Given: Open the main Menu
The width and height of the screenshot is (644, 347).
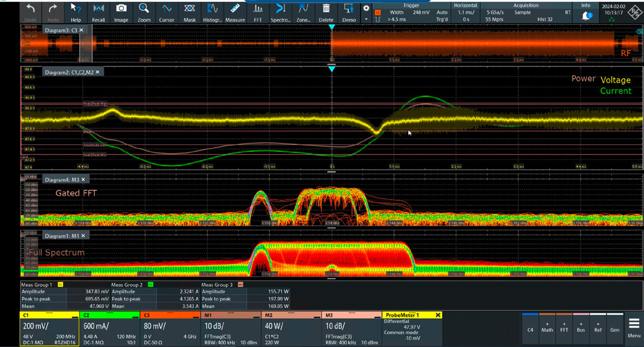Looking at the screenshot, I should pyautogui.click(x=634, y=327).
